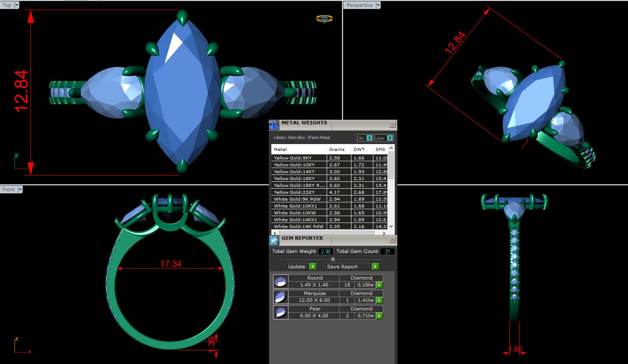Click scroll-up arrow of metal list
Screen dimensions: 628x364
coord(391,148)
